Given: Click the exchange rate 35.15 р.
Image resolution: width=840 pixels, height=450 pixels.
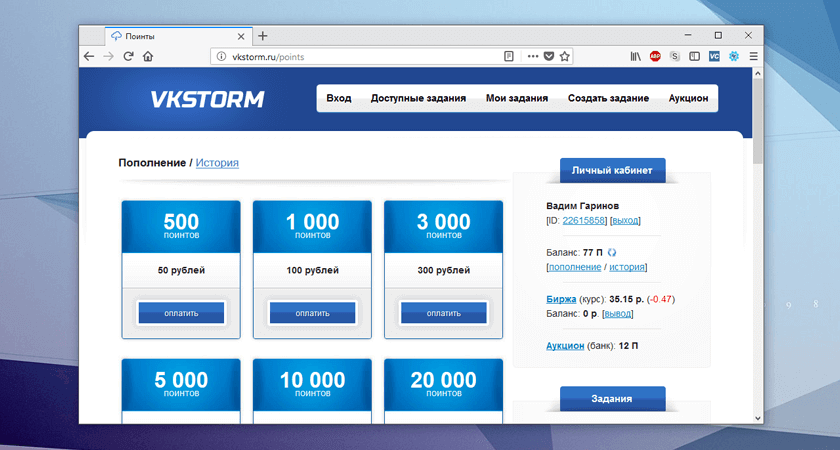Looking at the screenshot, I should coord(627,299).
